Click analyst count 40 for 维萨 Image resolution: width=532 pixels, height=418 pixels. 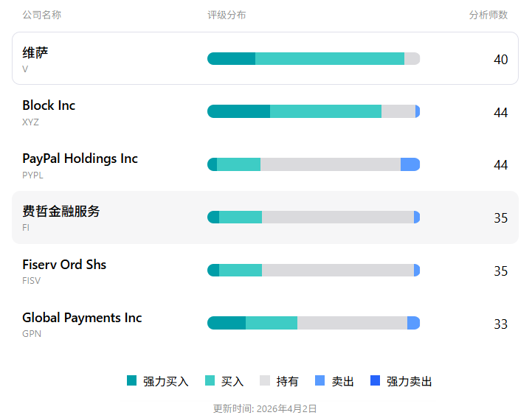coord(500,59)
